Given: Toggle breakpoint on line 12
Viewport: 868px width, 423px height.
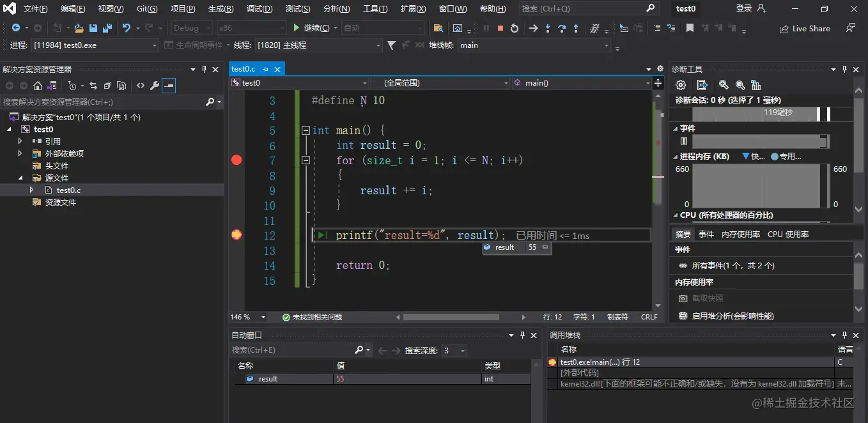Looking at the screenshot, I should coord(236,235).
